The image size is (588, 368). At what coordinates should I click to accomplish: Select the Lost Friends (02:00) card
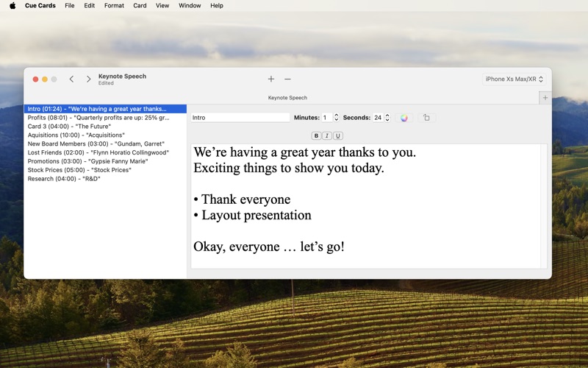105,152
